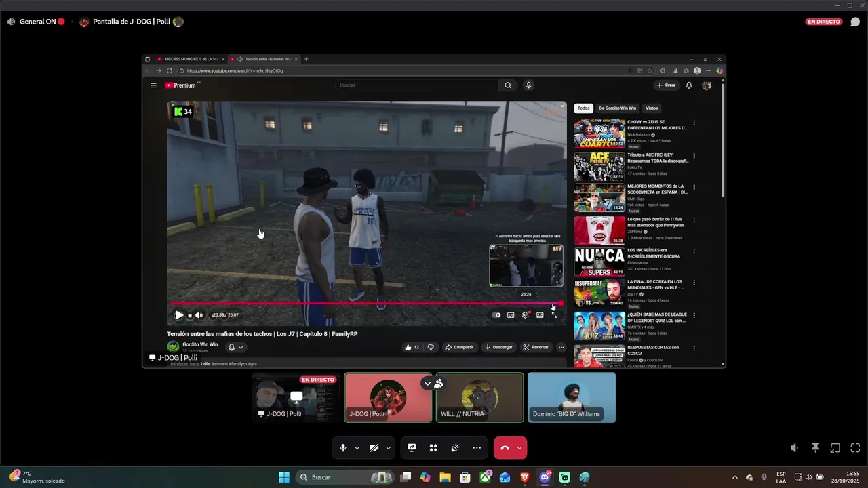The image size is (868, 488).
Task: Dislike the video with thumbs down
Action: pos(431,347)
